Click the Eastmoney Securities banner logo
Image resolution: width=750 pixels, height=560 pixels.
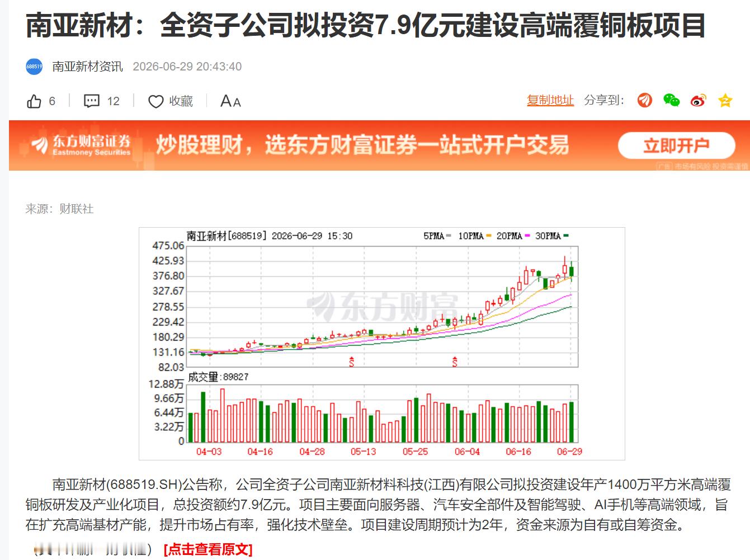point(81,145)
